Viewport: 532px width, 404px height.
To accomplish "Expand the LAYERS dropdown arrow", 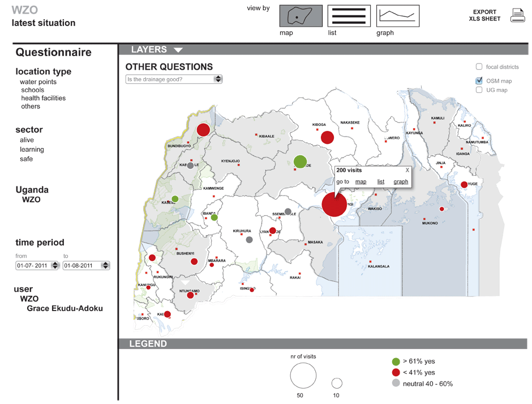I will [178, 50].
